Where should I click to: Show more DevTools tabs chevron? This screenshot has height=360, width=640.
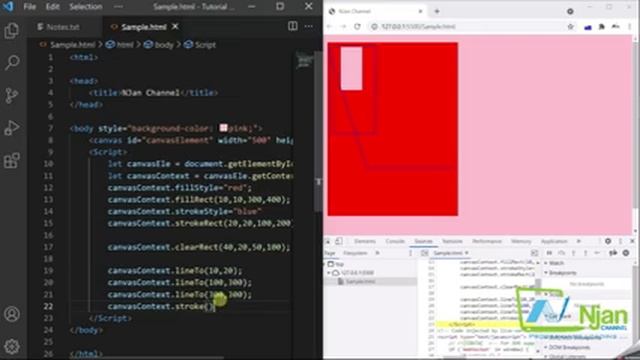click(x=578, y=241)
